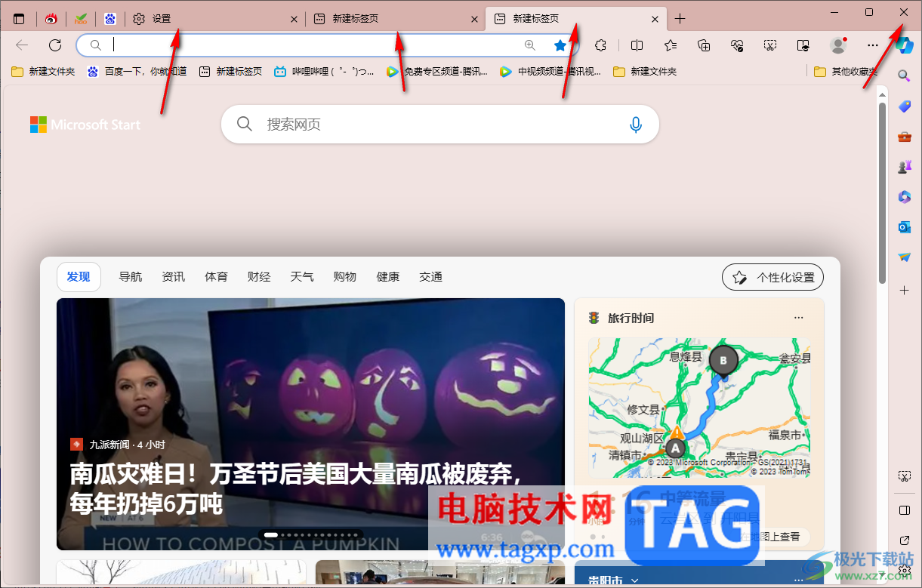
Task: Click the blue favorite star icon
Action: [x=560, y=45]
